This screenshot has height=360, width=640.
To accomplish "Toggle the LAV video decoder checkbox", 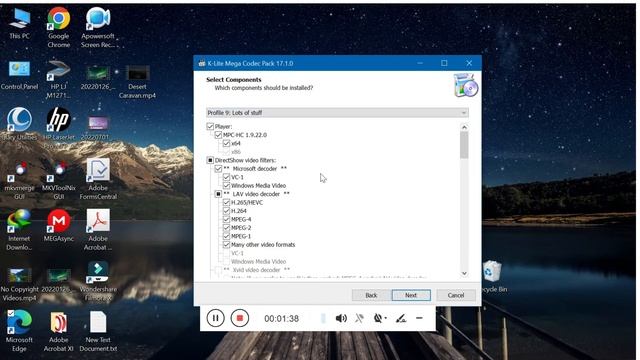I will tap(218, 194).
